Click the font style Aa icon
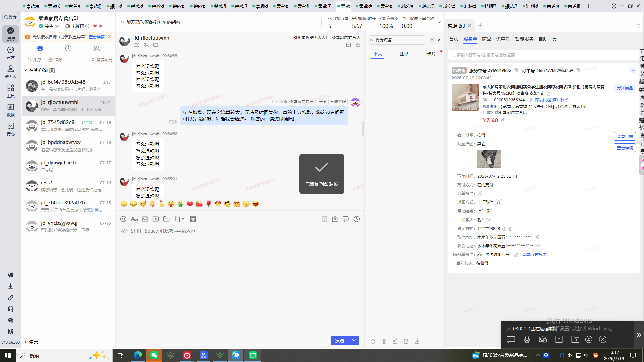 [134, 219]
